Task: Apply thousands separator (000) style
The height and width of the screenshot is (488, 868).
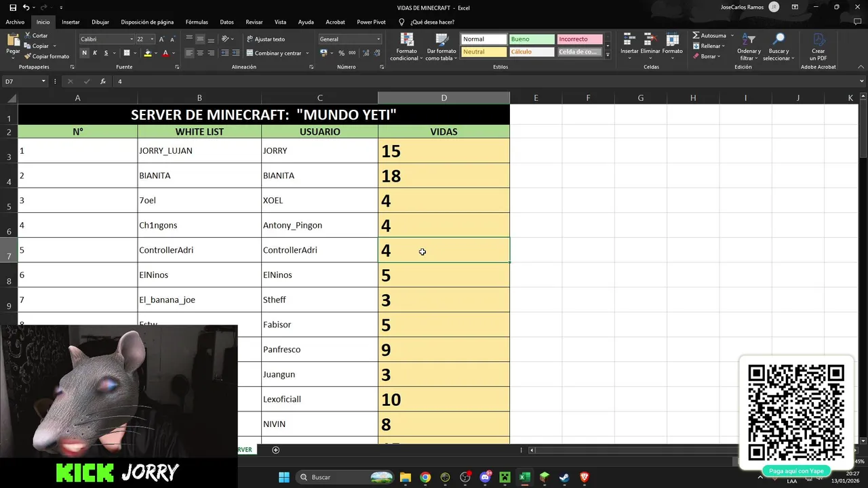Action: 352,53
